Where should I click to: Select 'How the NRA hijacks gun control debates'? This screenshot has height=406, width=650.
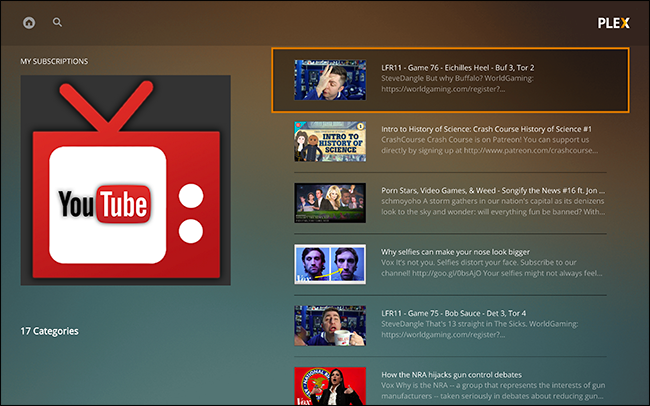(451, 374)
